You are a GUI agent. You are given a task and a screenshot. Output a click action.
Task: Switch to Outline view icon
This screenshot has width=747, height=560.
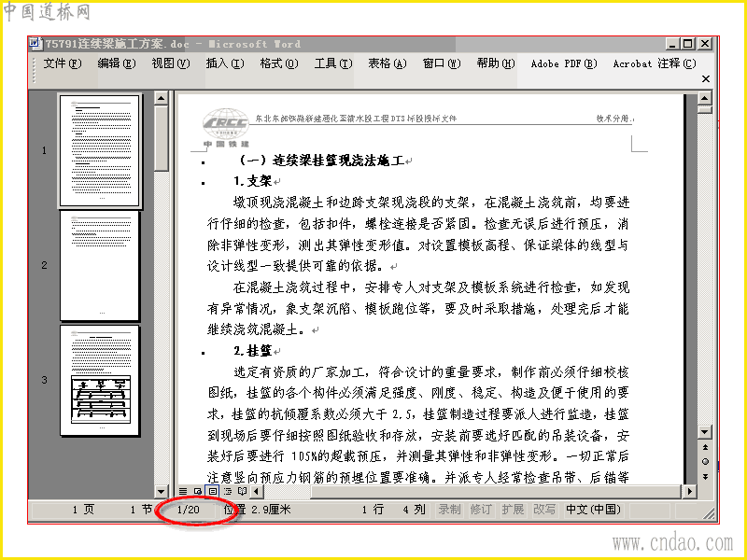point(227,491)
